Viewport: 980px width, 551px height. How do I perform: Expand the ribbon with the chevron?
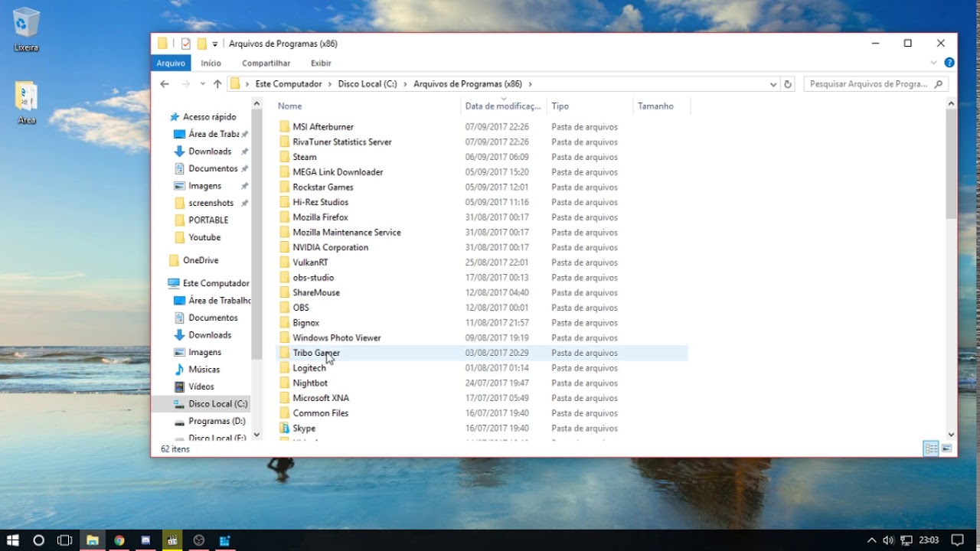tap(934, 63)
